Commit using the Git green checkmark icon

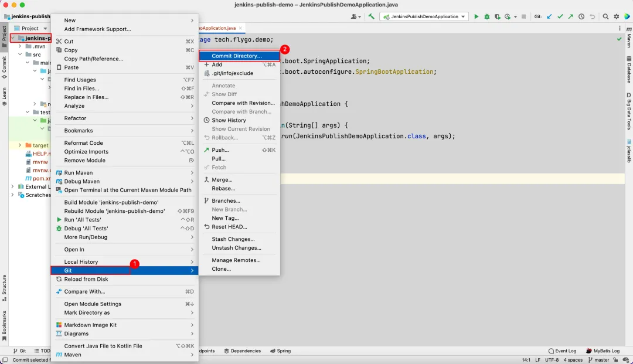[x=560, y=16]
